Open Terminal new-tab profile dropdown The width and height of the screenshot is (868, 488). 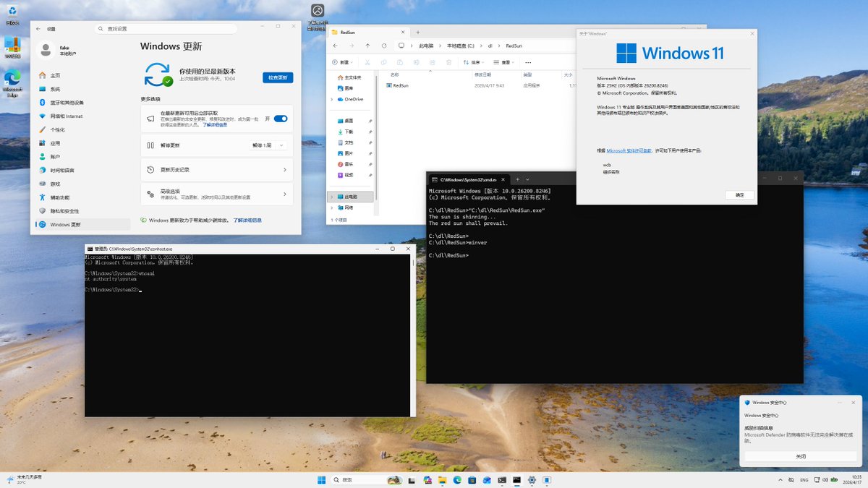click(x=529, y=179)
